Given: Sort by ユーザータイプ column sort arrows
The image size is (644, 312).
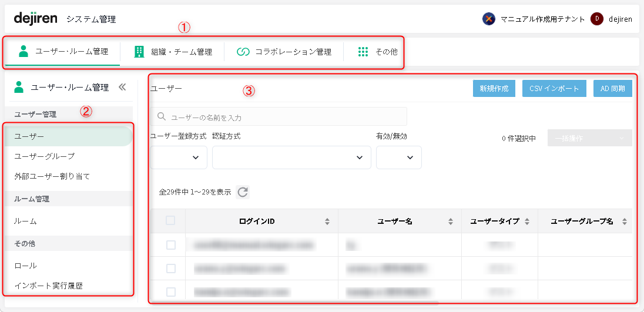Looking at the screenshot, I should (x=527, y=222).
